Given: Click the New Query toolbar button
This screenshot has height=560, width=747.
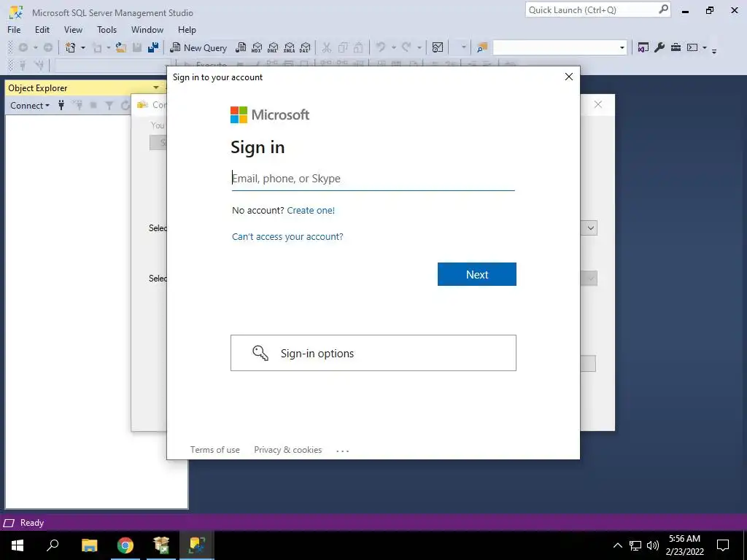Looking at the screenshot, I should (198, 47).
